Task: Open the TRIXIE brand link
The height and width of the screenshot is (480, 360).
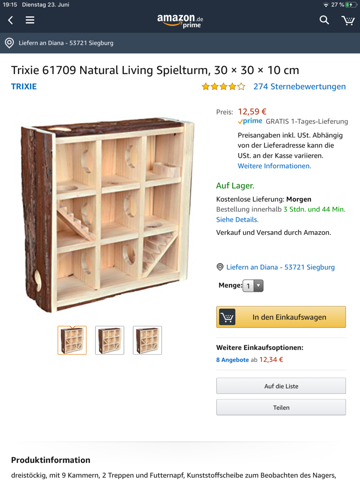Action: pos(24,86)
